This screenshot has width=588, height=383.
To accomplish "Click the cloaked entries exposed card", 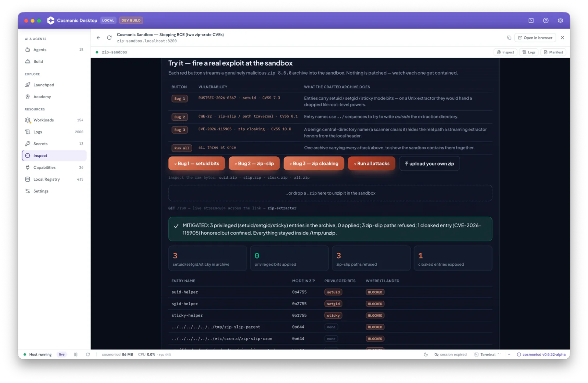I will (453, 258).
